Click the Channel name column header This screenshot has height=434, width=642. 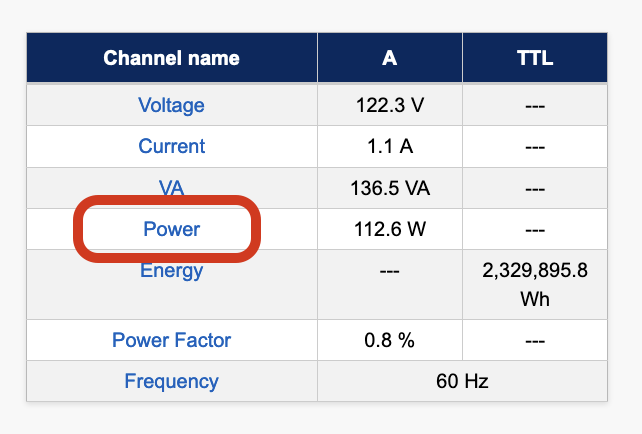[x=172, y=58]
